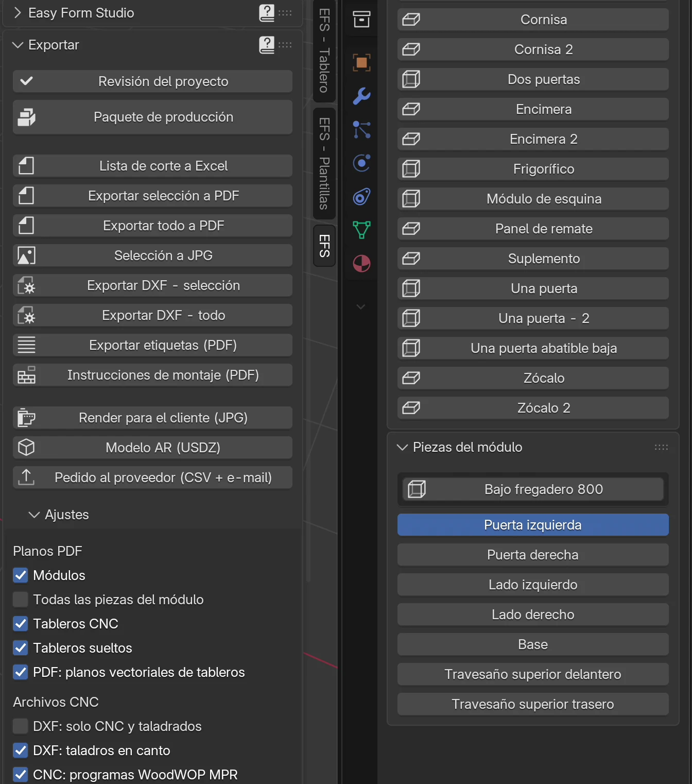Click the Frigorífico module icon
The image size is (692, 784).
pyautogui.click(x=411, y=169)
